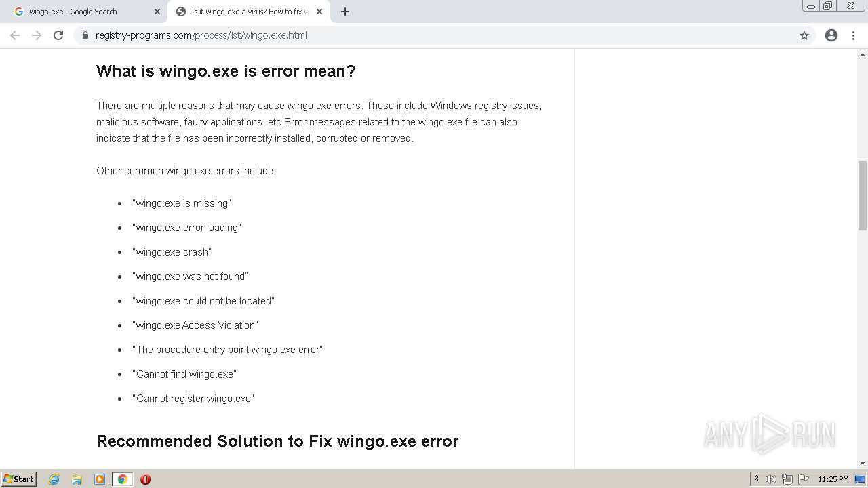The width and height of the screenshot is (868, 488).
Task: Open media player from taskbar
Action: [x=100, y=479]
